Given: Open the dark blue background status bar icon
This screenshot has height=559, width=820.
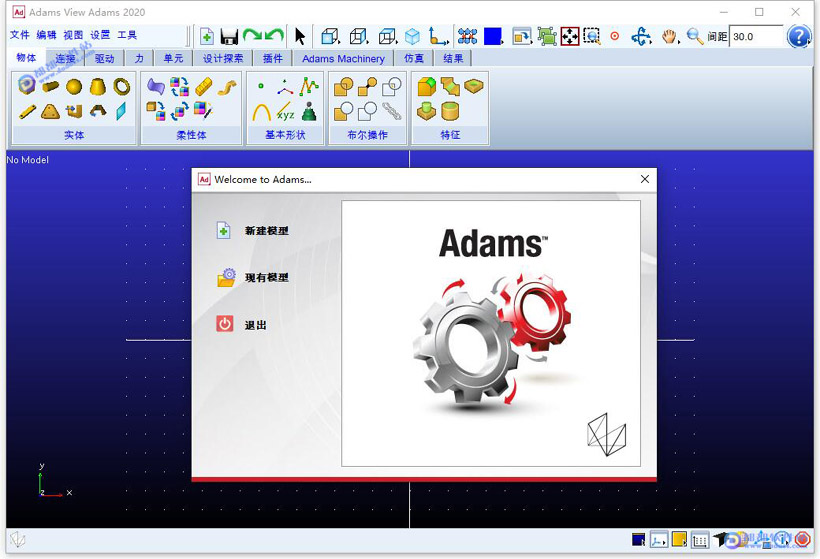Looking at the screenshot, I should [638, 539].
